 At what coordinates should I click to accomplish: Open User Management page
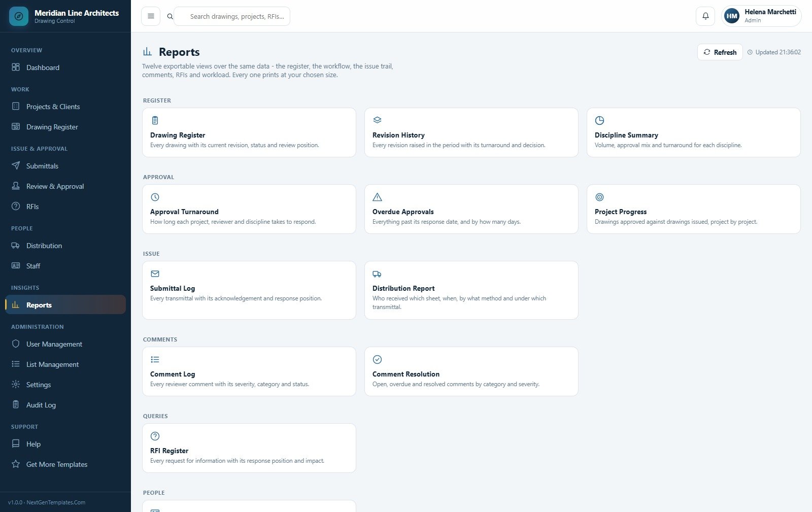tap(65, 344)
